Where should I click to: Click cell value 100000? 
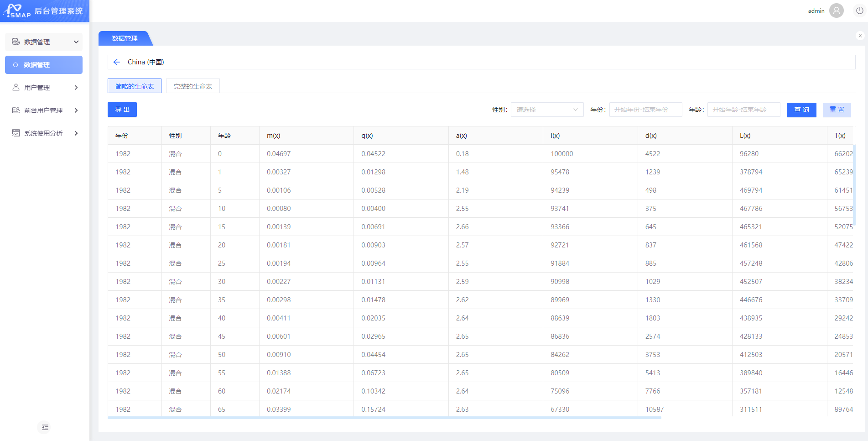(562, 154)
